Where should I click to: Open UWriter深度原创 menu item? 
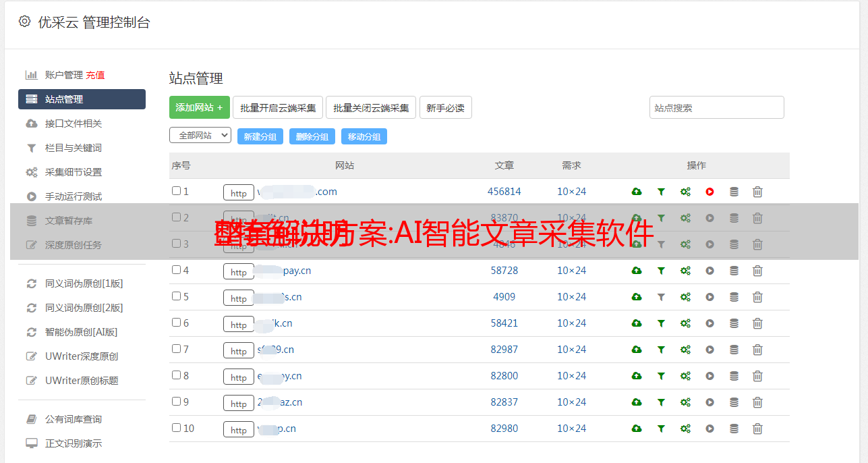82,356
